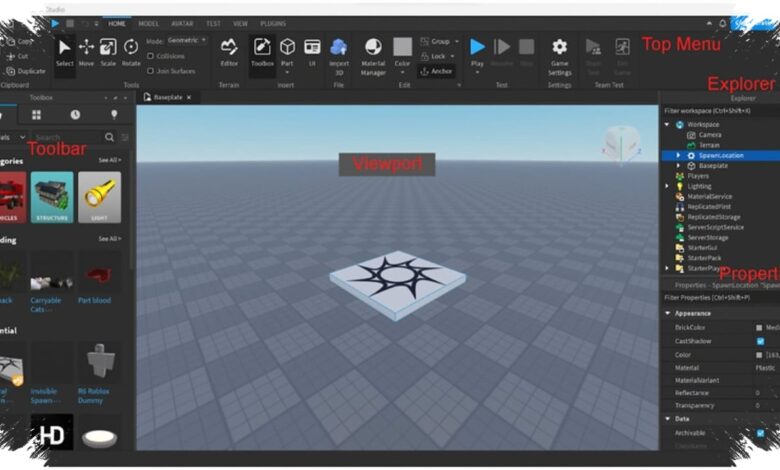The width and height of the screenshot is (780, 470).
Task: Click the Color swatch in ribbon
Action: (402, 47)
